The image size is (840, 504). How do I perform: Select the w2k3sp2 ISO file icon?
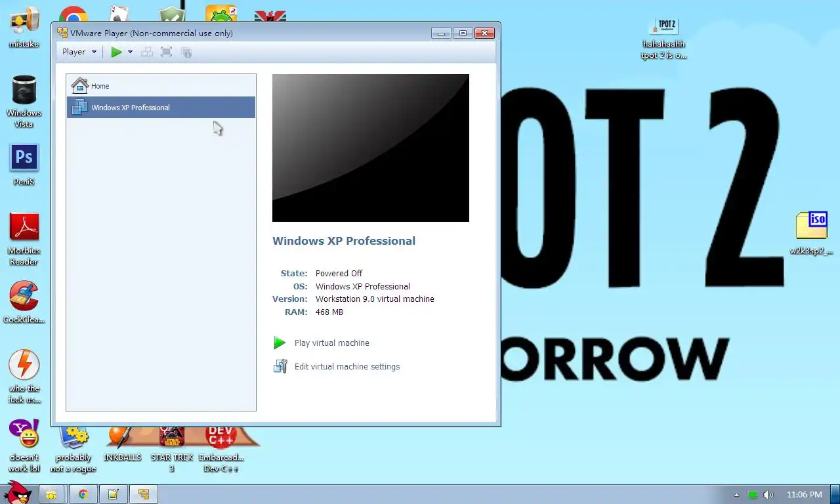click(x=811, y=233)
